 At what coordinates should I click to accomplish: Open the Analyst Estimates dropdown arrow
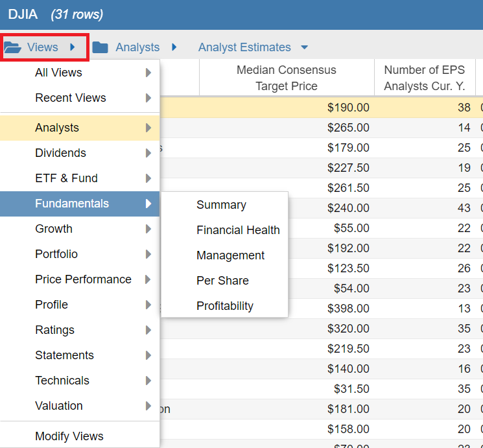[x=305, y=47]
